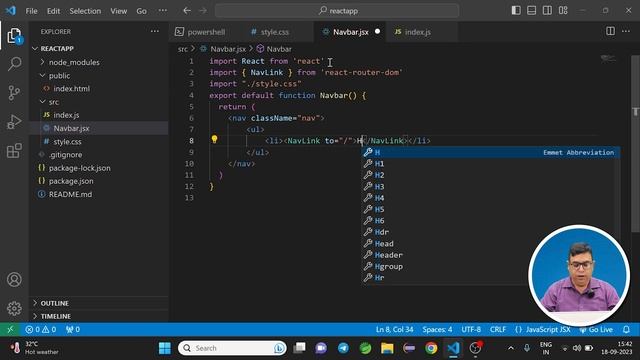Customize layout icon in title bar

(x=563, y=11)
